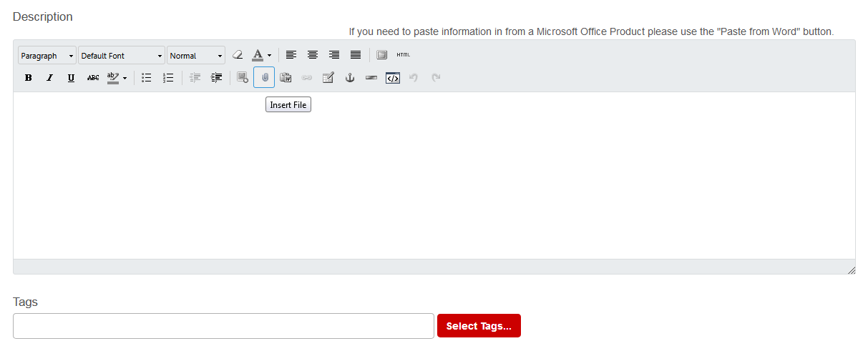Apply the text color A button
The image size is (868, 346).
tap(258, 55)
